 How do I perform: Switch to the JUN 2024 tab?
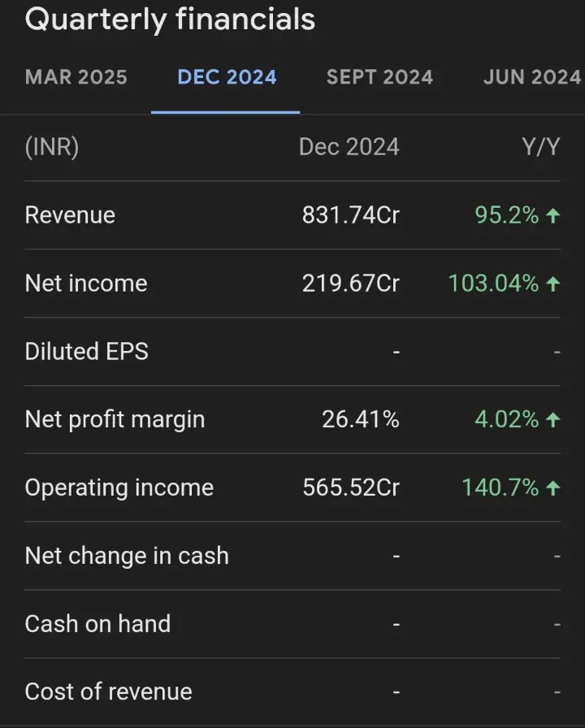(531, 77)
